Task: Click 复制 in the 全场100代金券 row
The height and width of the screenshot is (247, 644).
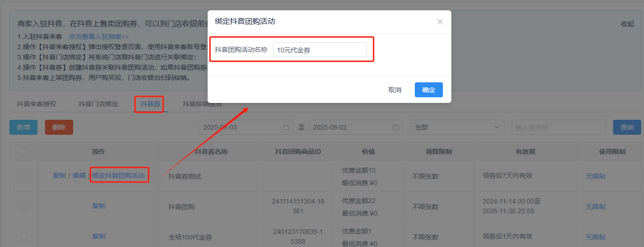Action: 99,236
